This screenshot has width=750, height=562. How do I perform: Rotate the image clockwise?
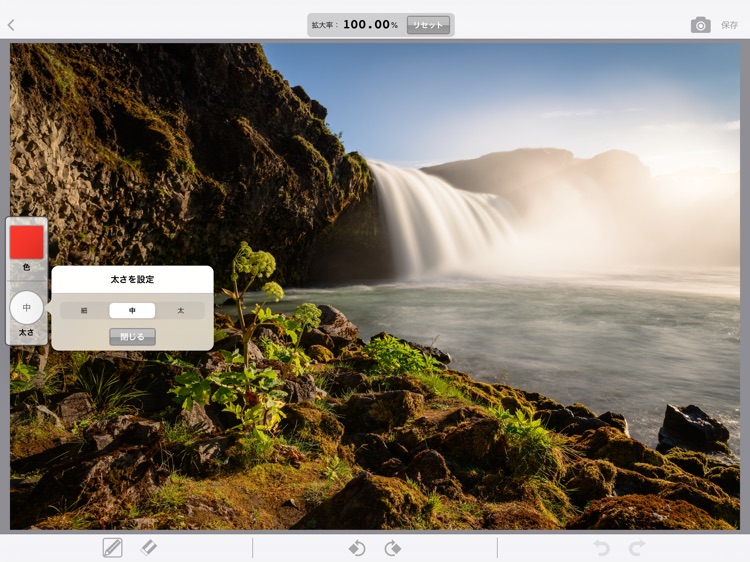tap(393, 548)
